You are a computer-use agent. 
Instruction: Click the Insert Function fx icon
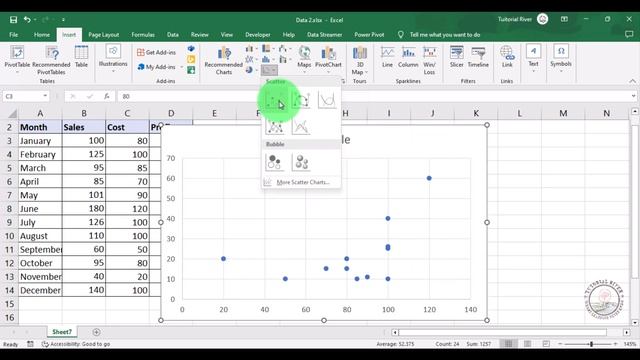pyautogui.click(x=107, y=96)
